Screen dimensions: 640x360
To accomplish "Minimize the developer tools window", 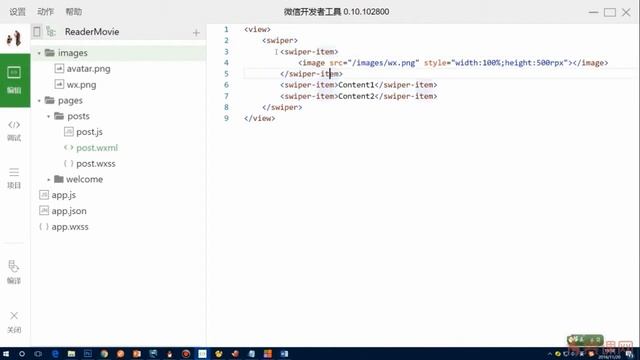I will [x=593, y=12].
